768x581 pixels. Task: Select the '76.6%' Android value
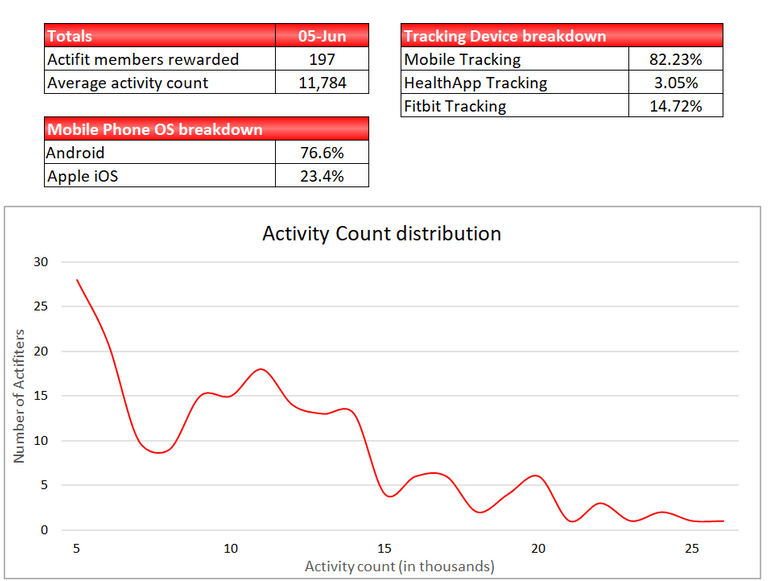tap(322, 152)
